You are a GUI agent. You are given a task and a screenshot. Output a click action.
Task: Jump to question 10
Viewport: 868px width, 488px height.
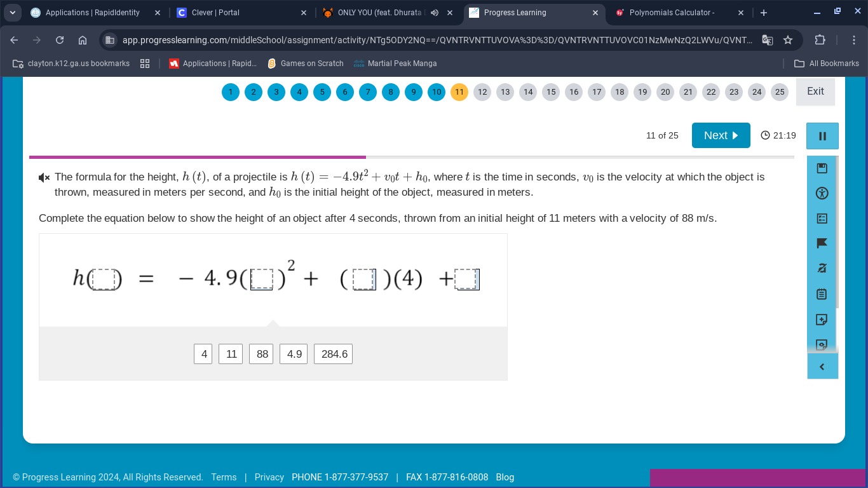click(437, 92)
